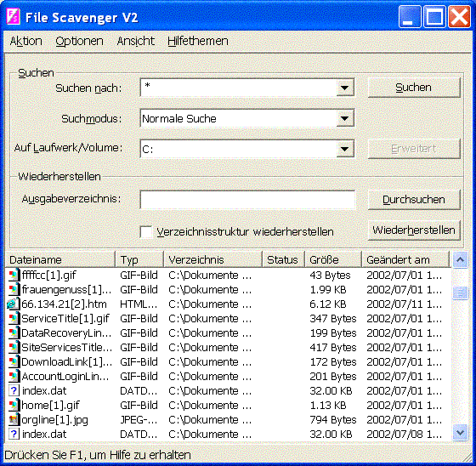Click the Suchen button
Screen dimensions: 476x466
point(414,88)
